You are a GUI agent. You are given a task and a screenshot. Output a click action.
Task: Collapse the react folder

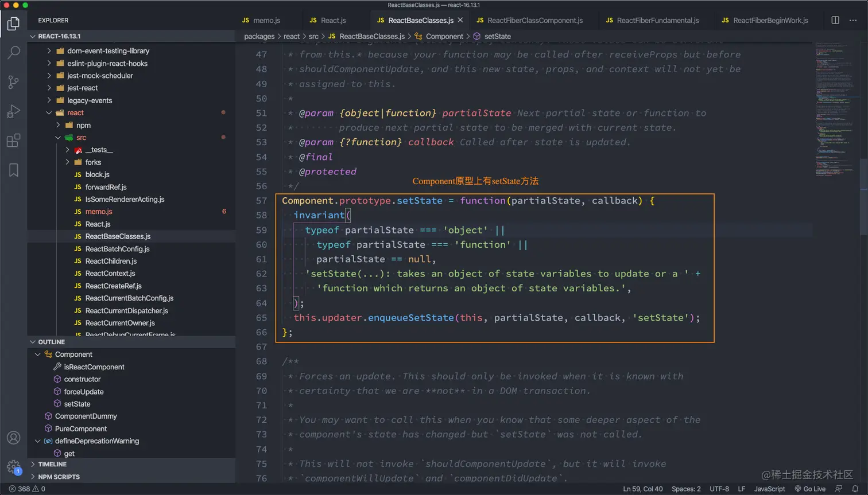point(75,113)
